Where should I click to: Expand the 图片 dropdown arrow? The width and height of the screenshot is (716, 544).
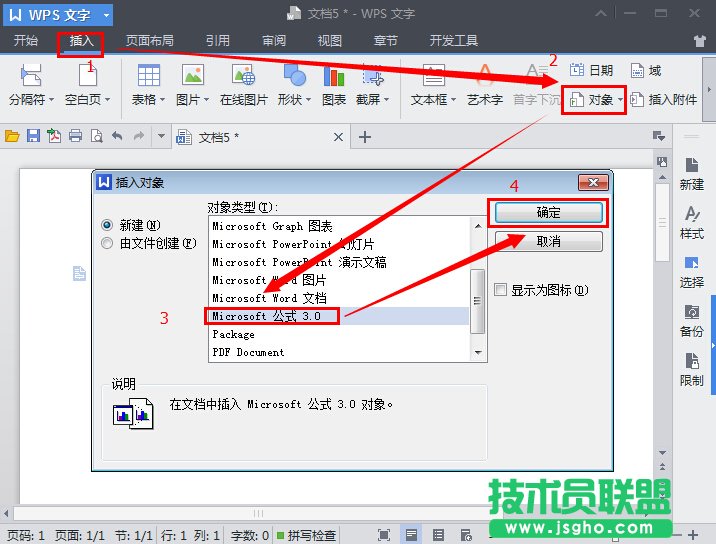click(x=206, y=100)
